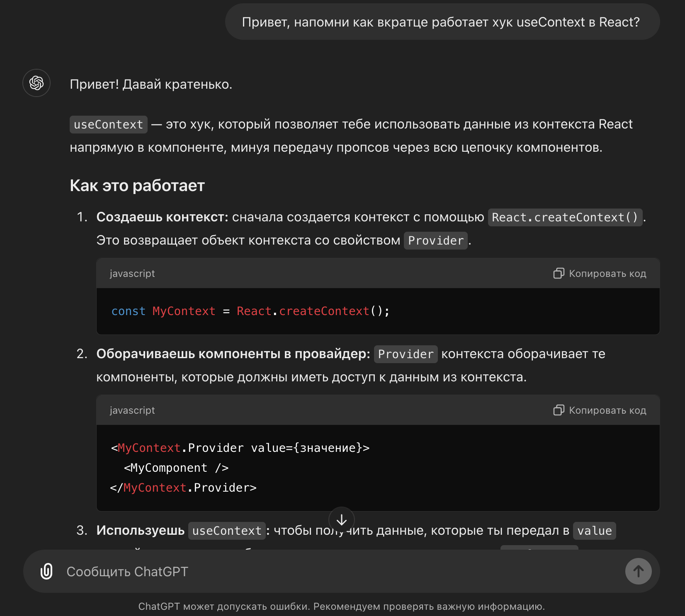Select the heading 'Как это работает'
This screenshot has height=616, width=685.
[x=137, y=185]
